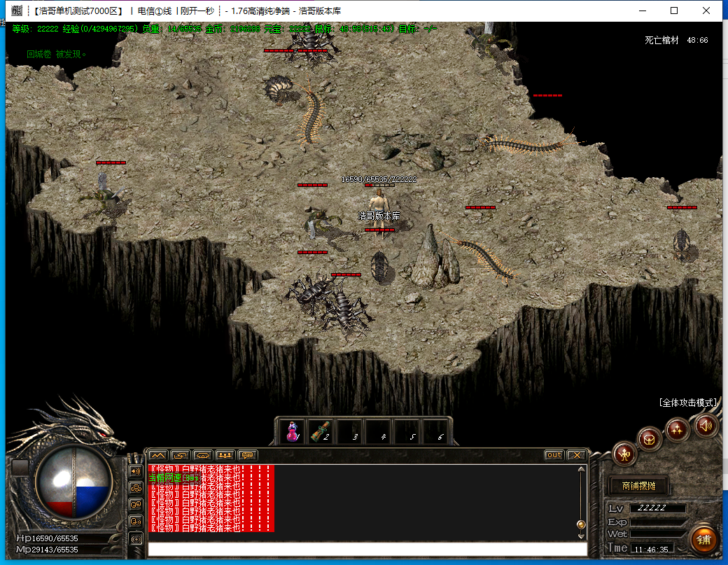The height and width of the screenshot is (565, 728).
Task: Select empty quick slot 6
Action: pos(435,431)
